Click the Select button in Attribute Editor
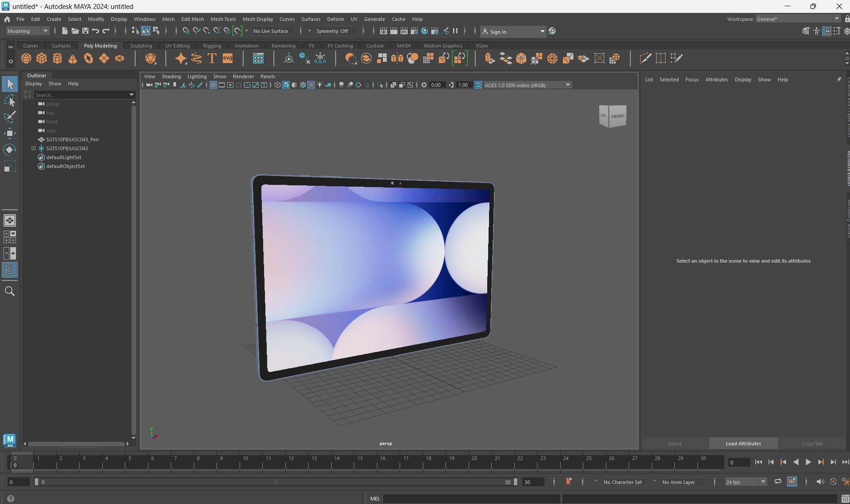 click(674, 444)
